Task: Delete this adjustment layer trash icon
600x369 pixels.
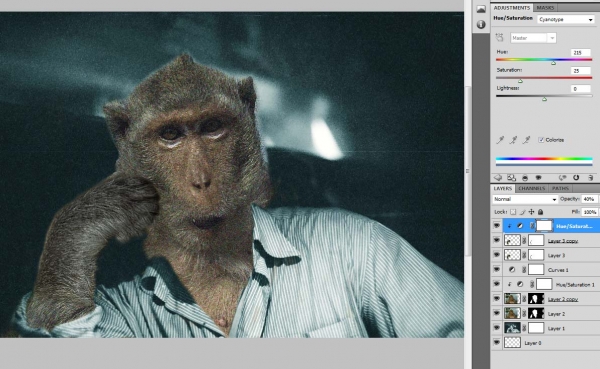Action: (x=590, y=178)
